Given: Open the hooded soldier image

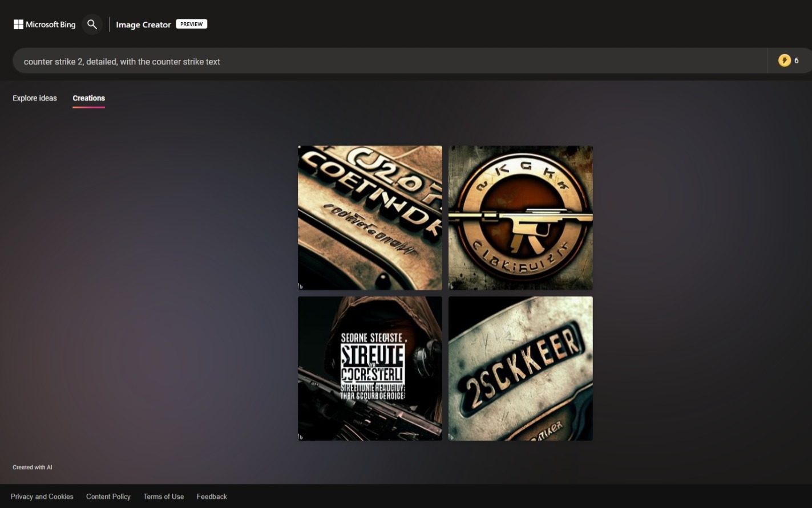Looking at the screenshot, I should pos(370,368).
